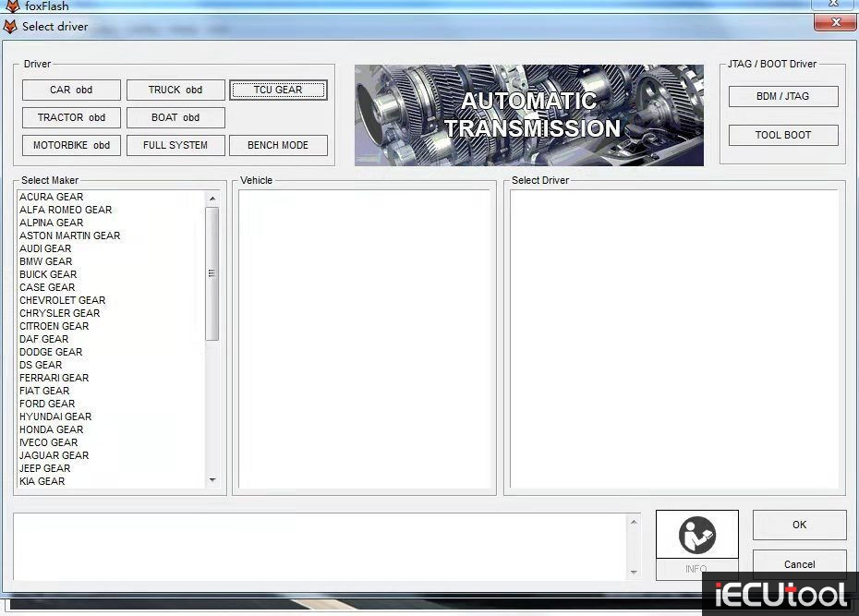The height and width of the screenshot is (616, 859).
Task: Select the CAR obd driver button
Action: point(71,90)
